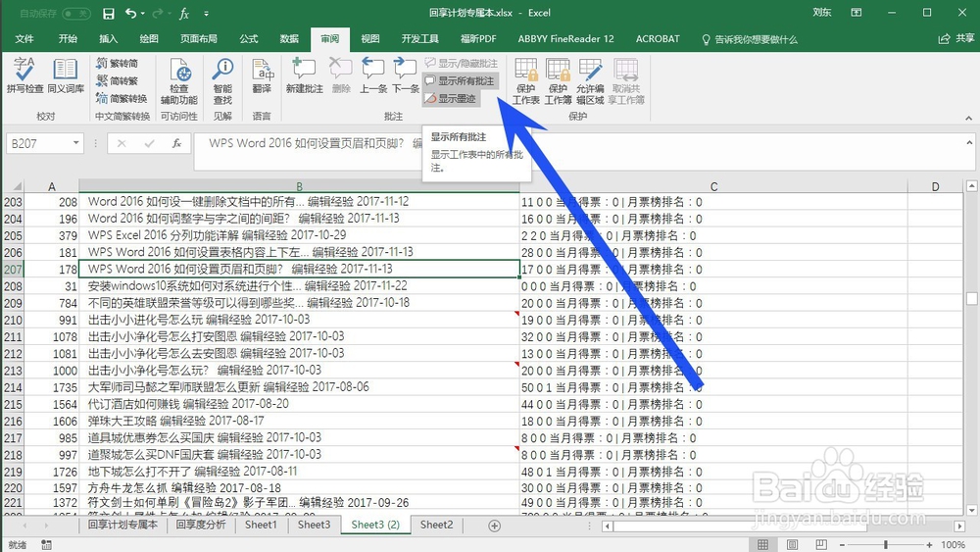Click the Save icon in quick access toolbar
The height and width of the screenshot is (552, 980).
[x=108, y=13]
